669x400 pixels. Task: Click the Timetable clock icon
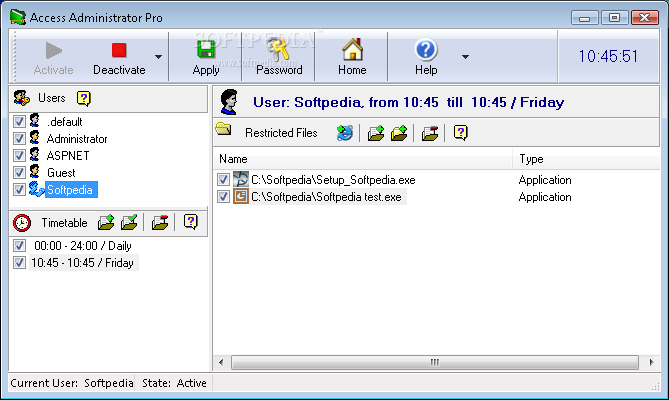pyautogui.click(x=22, y=223)
